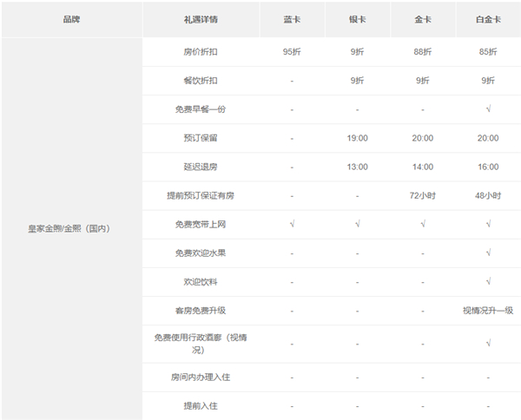Click the 蓝卡 column header
The image size is (521, 420).
292,19
